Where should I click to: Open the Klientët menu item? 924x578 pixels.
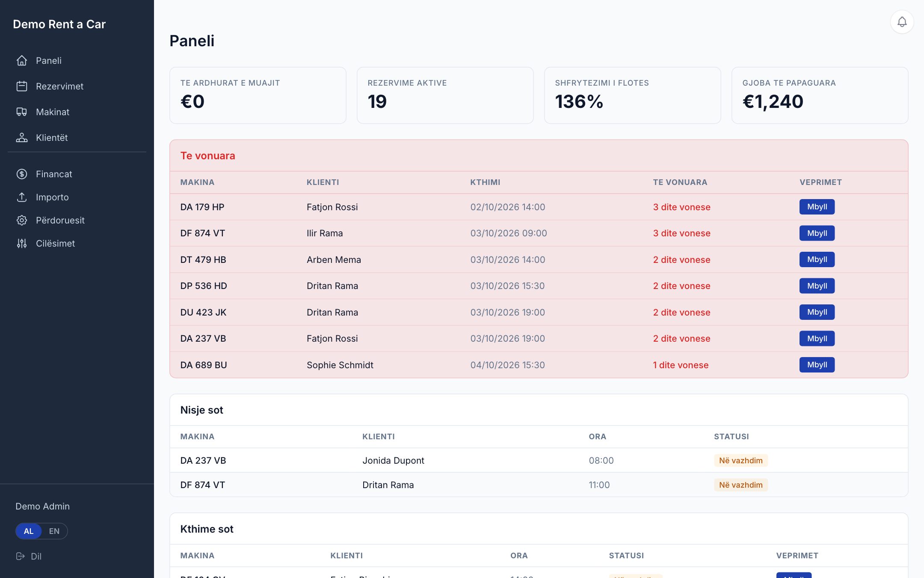click(x=77, y=137)
